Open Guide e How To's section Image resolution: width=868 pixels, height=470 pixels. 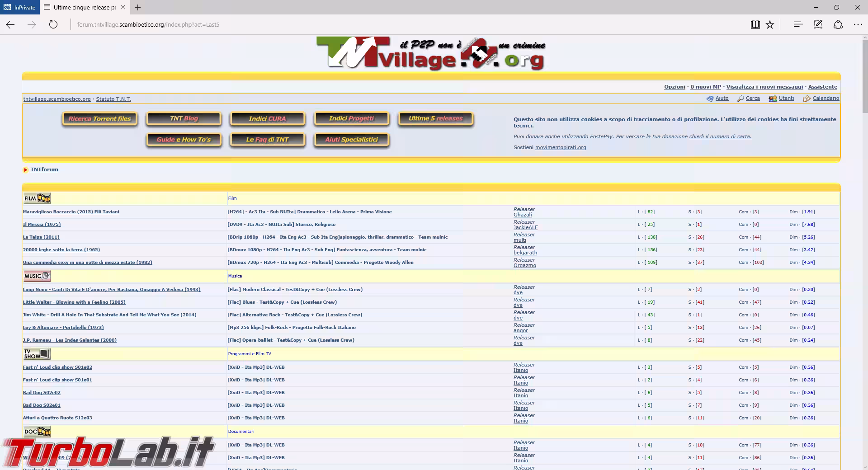[184, 140]
